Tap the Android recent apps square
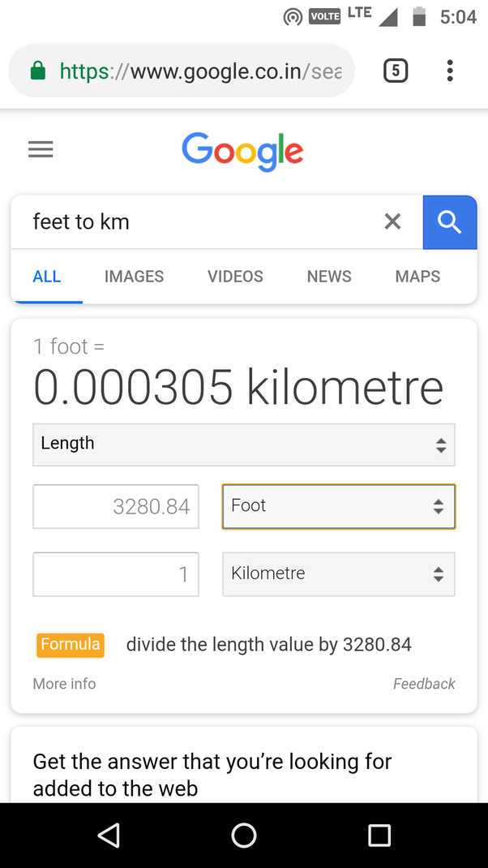 tap(379, 835)
